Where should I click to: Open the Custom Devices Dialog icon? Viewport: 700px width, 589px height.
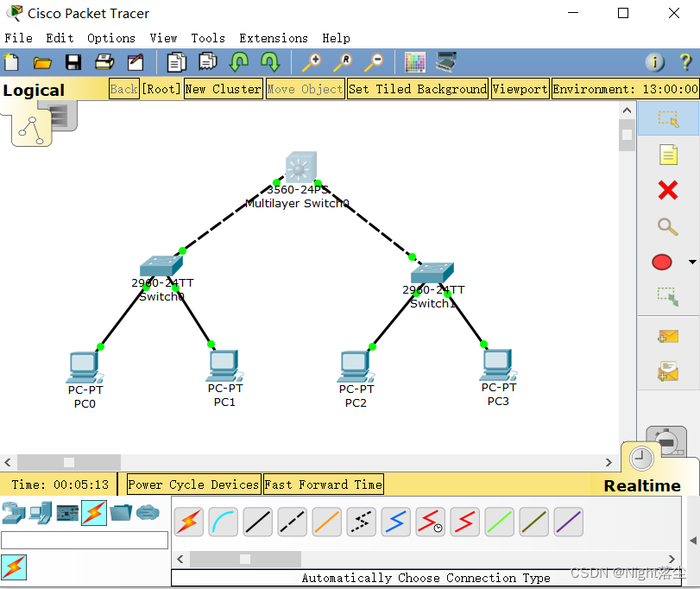tap(446, 61)
